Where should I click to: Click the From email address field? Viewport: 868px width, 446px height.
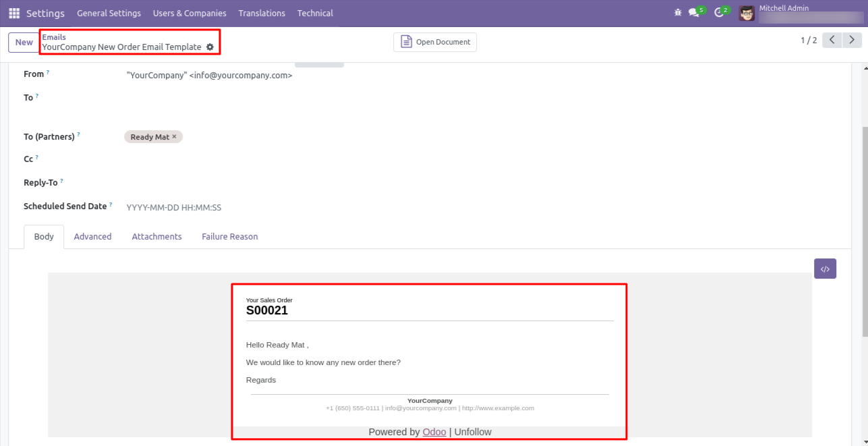pyautogui.click(x=209, y=76)
